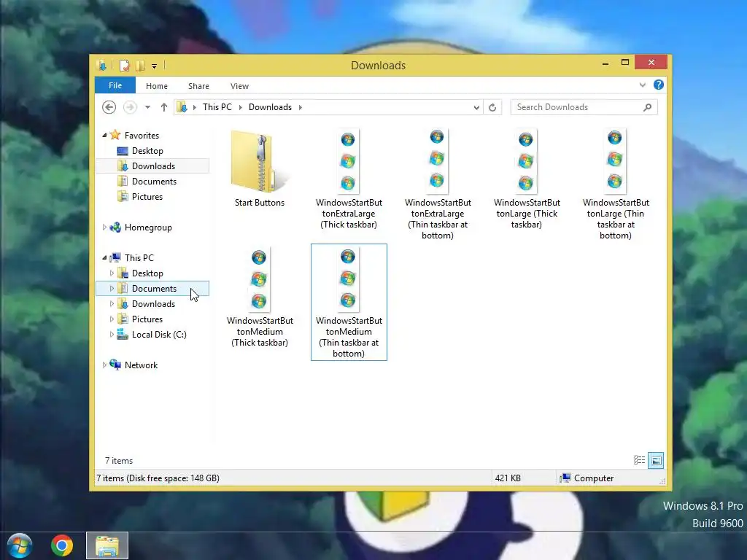
Task: Go back with the Back arrow button
Action: pyautogui.click(x=109, y=107)
